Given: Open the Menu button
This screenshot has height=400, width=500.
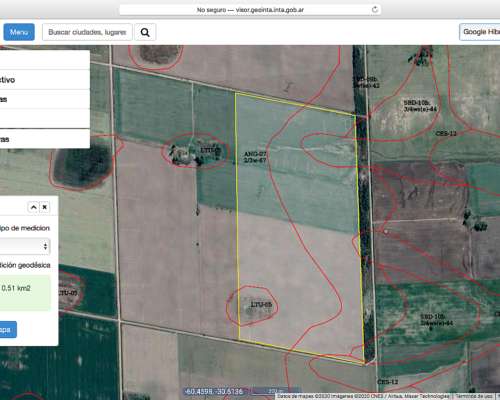Looking at the screenshot, I should tap(19, 32).
